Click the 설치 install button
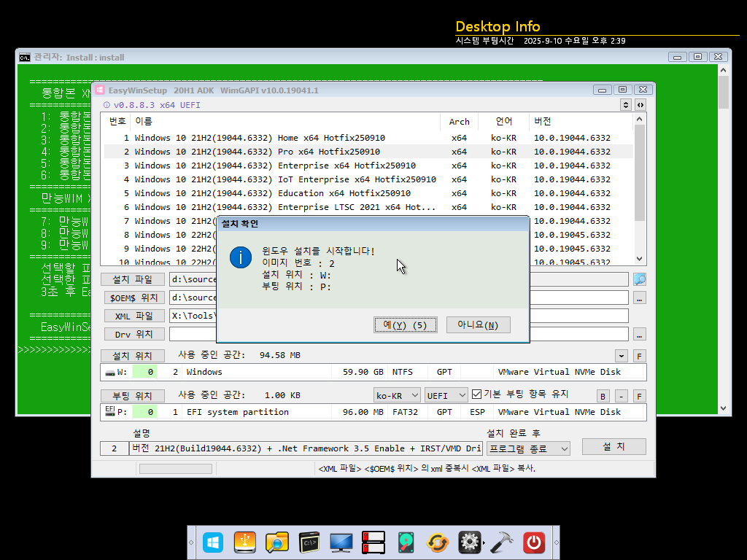The image size is (747, 560). tap(614, 447)
